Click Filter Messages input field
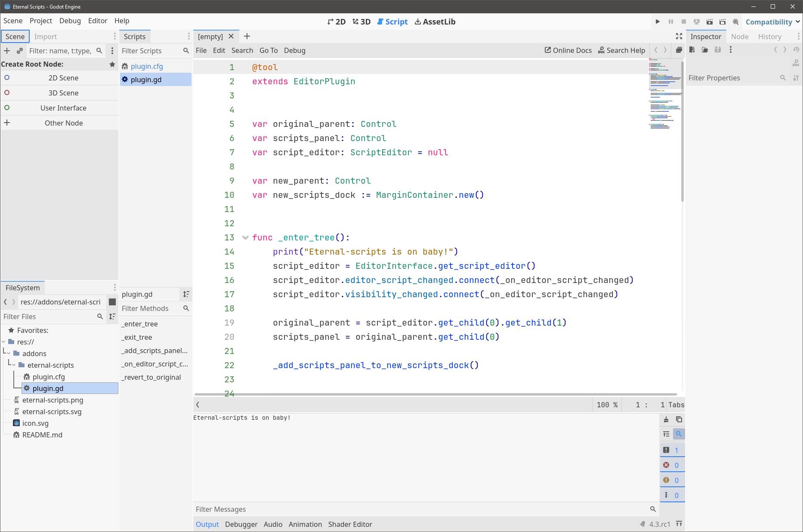Screen dimensions: 803x532 click(426, 509)
